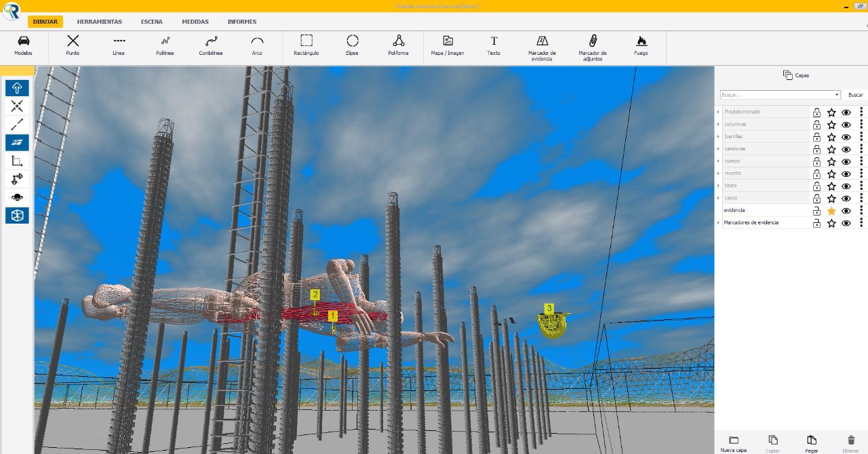Click the Marcador de evidencia tool

542,41
